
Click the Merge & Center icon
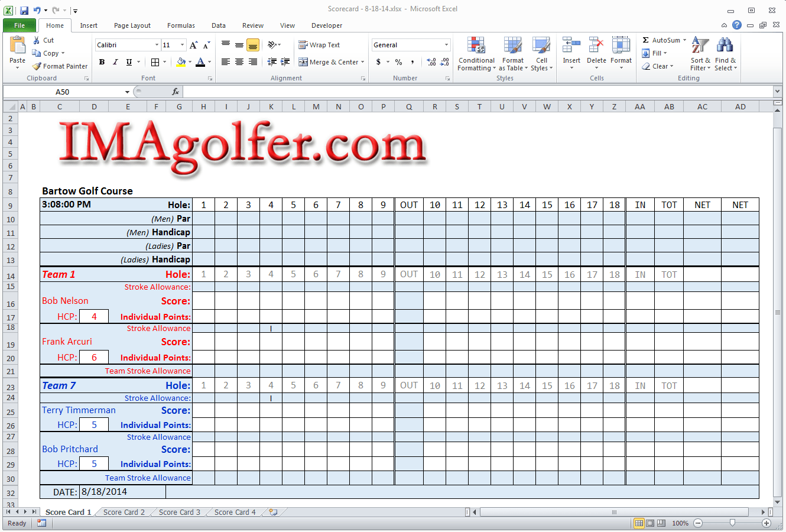click(328, 61)
